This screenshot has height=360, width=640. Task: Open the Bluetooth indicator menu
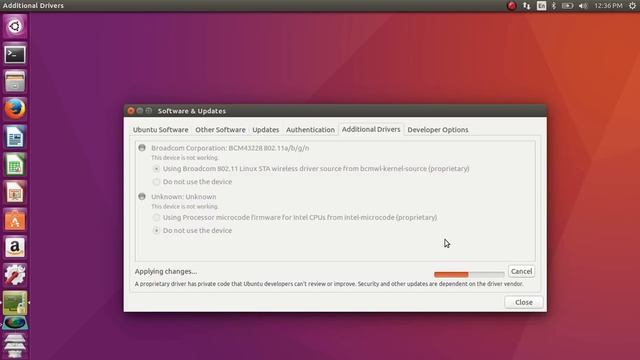pos(554,6)
